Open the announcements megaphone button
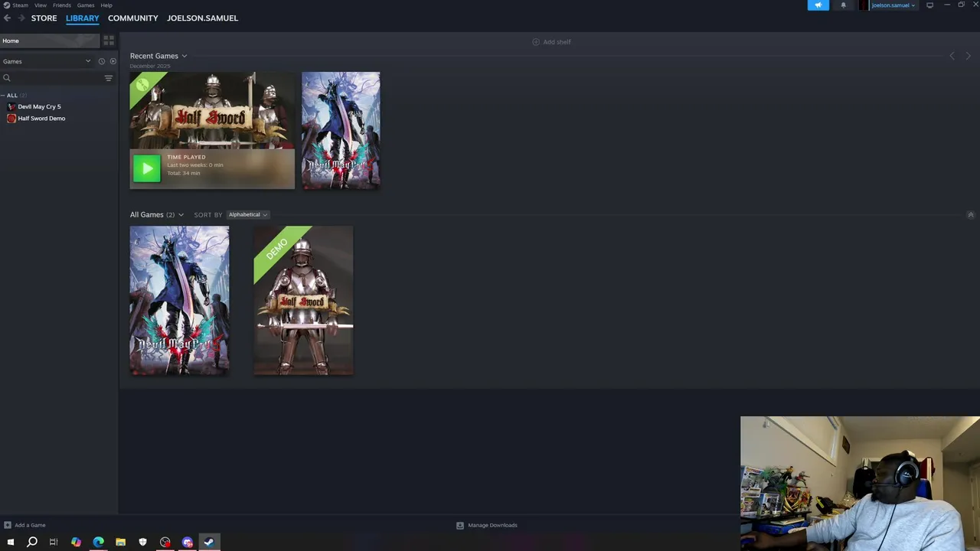The width and height of the screenshot is (980, 551). point(818,5)
